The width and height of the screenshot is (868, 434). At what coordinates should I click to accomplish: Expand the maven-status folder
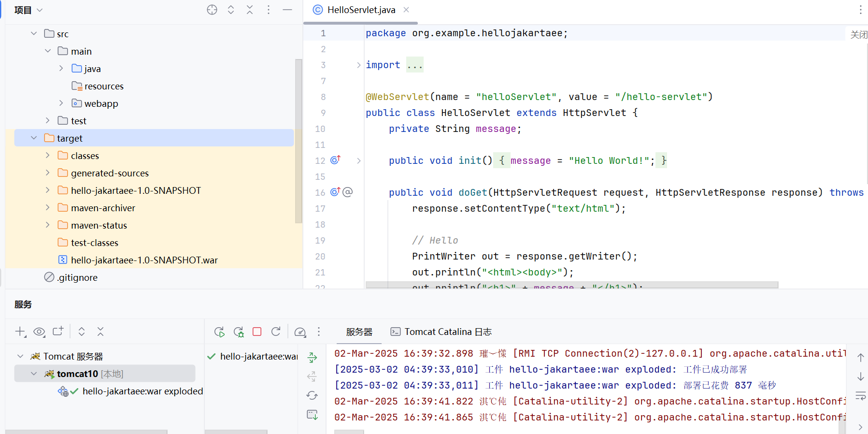(48, 225)
